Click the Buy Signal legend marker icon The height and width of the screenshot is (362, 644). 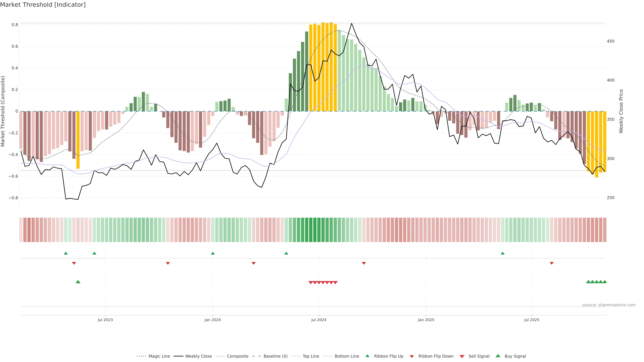pyautogui.click(x=498, y=356)
